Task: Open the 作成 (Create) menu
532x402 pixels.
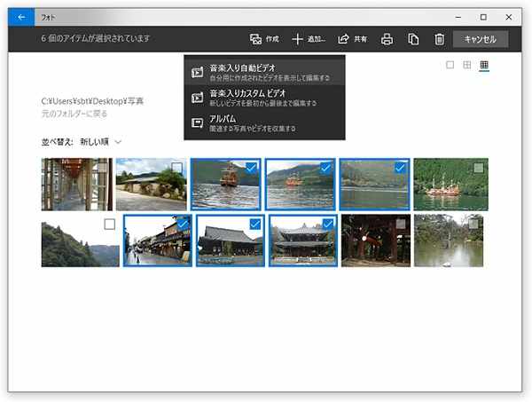Action: pyautogui.click(x=264, y=39)
